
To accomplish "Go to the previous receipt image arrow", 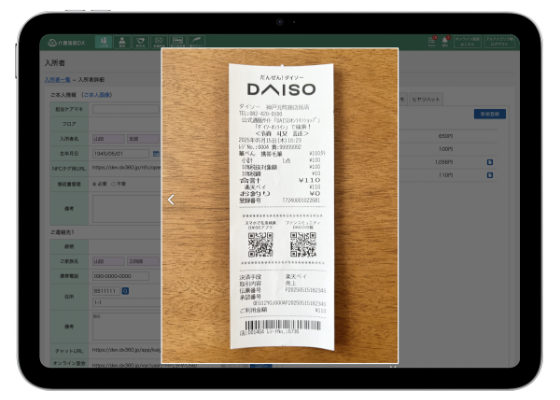I will 171,200.
